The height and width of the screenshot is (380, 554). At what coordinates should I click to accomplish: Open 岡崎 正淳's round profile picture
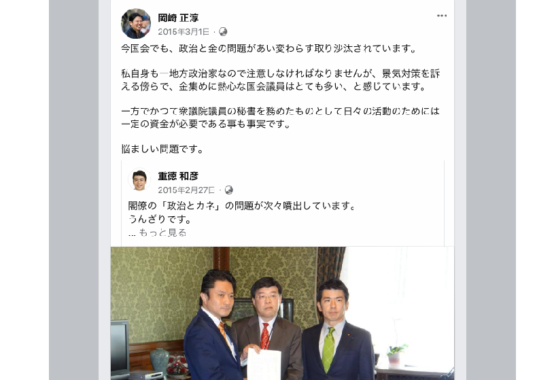click(136, 24)
